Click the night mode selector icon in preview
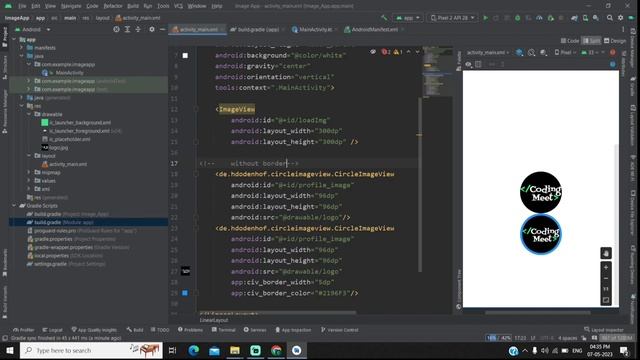The height and width of the screenshot is (360, 640). click(x=544, y=53)
